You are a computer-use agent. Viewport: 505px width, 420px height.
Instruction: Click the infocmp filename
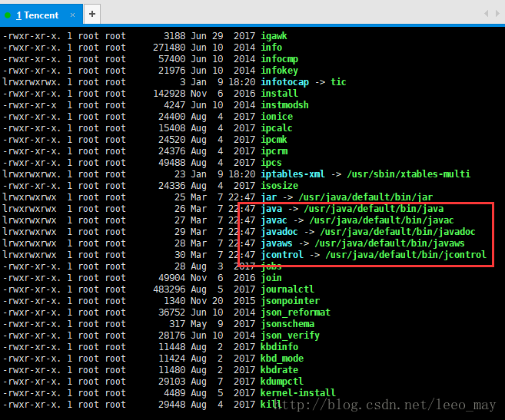(x=279, y=59)
